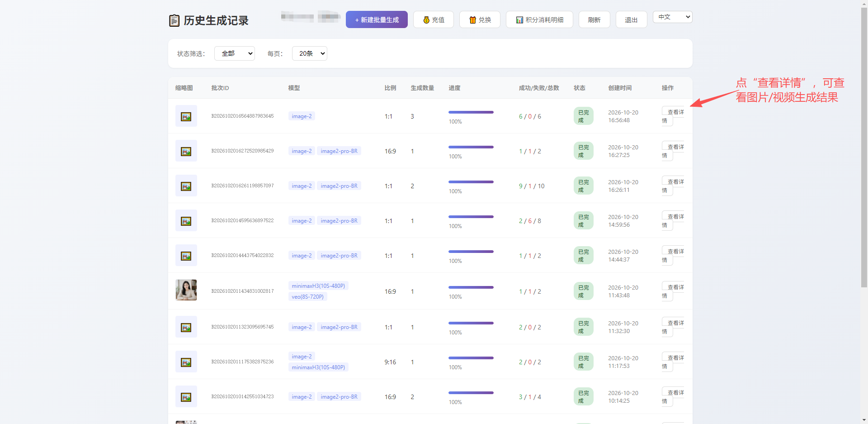Open the 充值 recharge button

pos(434,19)
